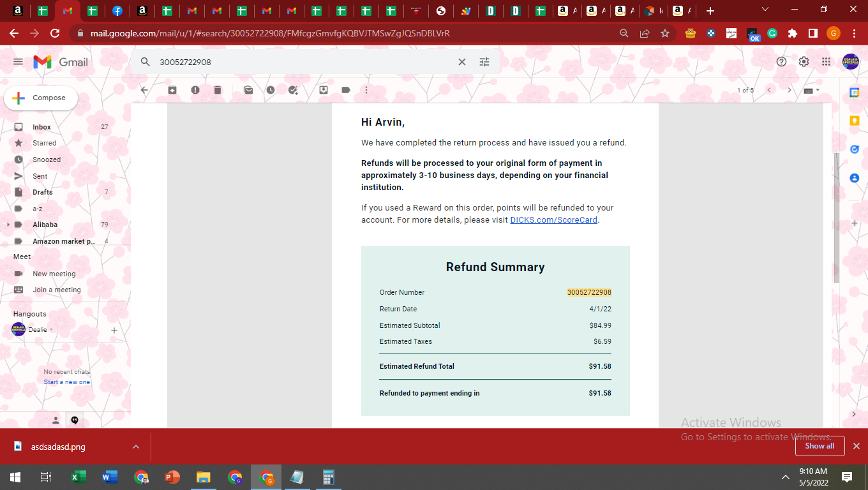Screen dimensions: 868x490
Task: Collapse the side panel chevron
Action: [855, 414]
